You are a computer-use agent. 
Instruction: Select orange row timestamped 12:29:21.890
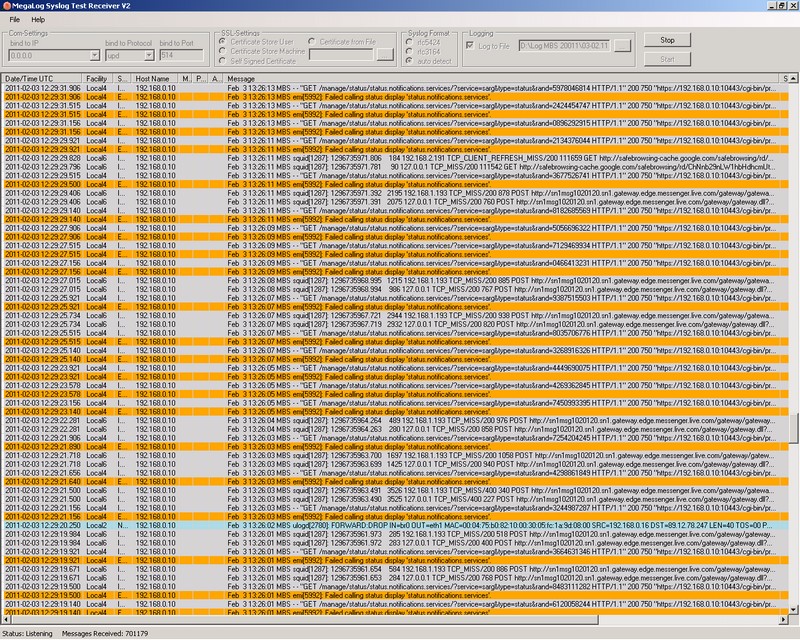[x=395, y=447]
